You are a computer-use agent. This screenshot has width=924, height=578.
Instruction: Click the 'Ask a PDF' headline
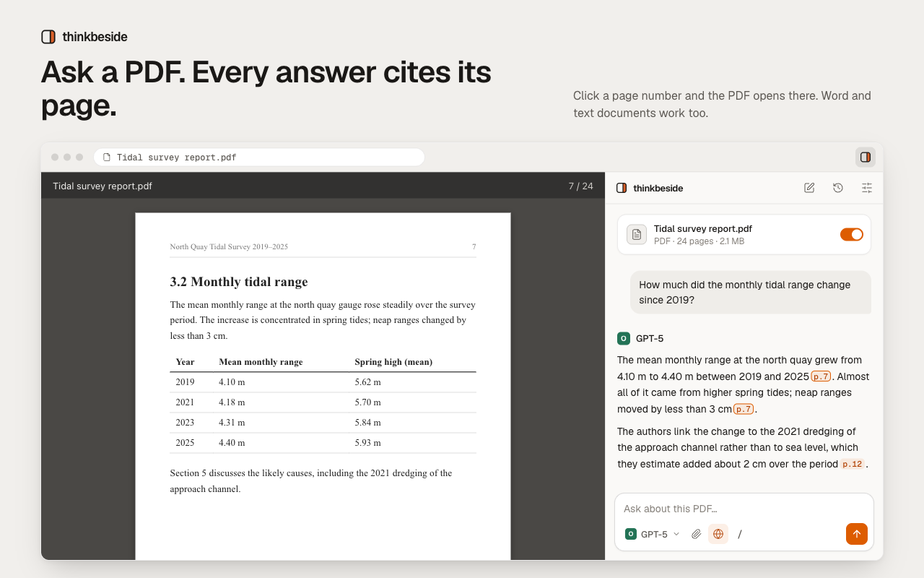266,89
